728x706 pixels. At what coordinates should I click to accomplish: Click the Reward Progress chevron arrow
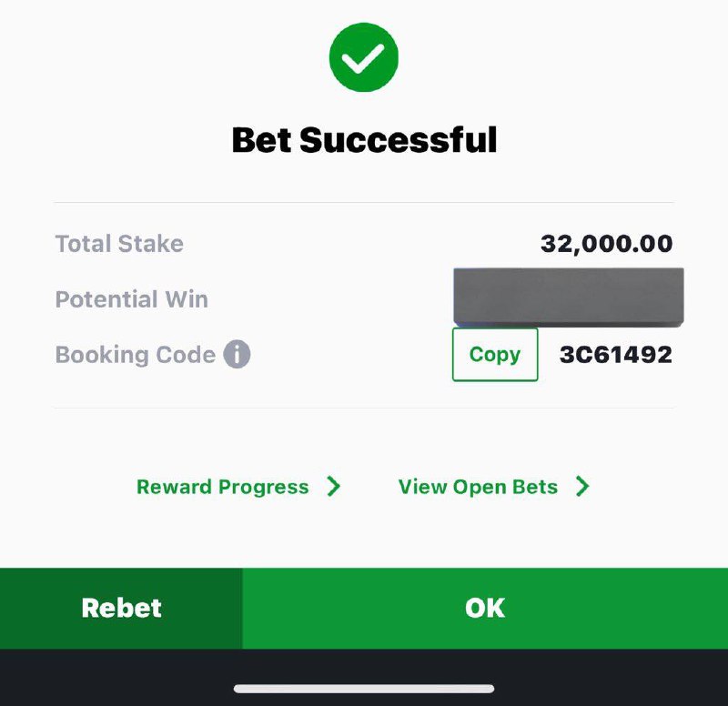click(333, 487)
